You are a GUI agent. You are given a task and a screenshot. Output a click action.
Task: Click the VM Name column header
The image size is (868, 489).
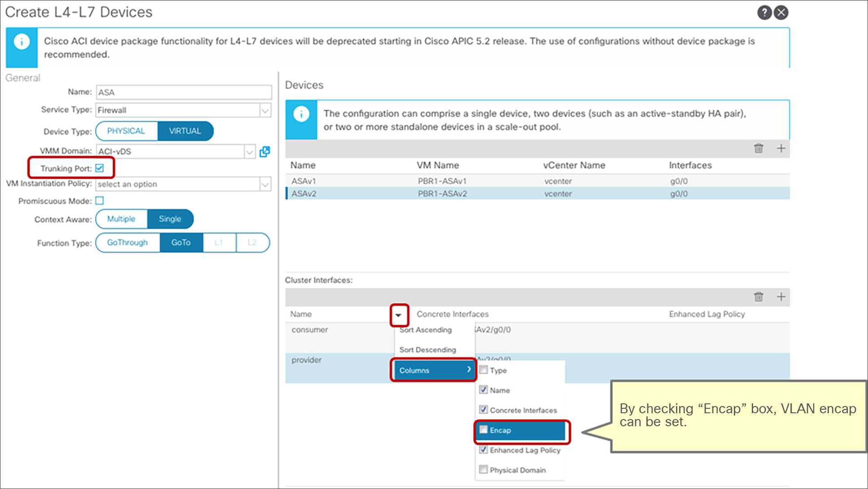[437, 165]
